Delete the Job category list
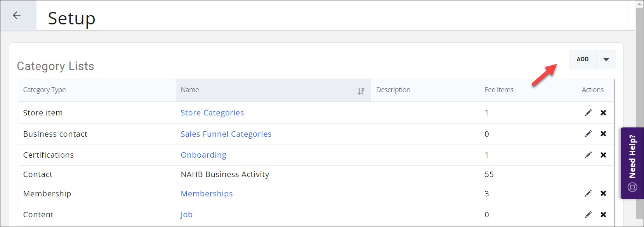 pyautogui.click(x=603, y=215)
